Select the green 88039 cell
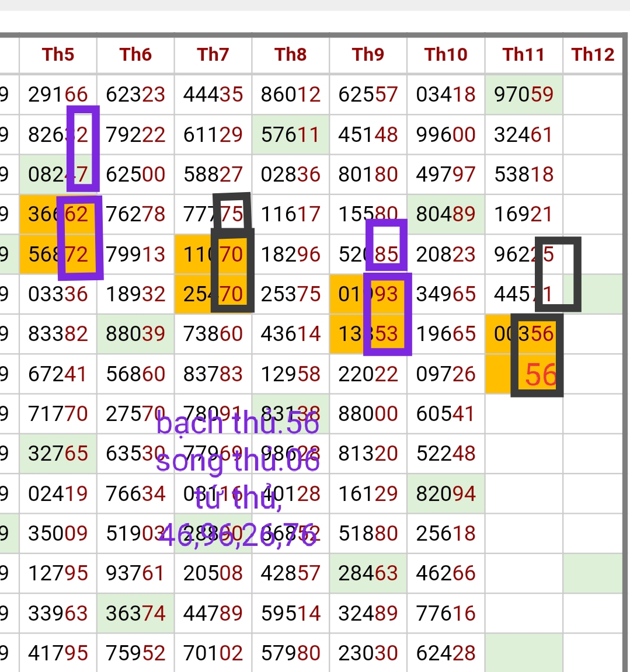The image size is (630, 672). pos(135,334)
